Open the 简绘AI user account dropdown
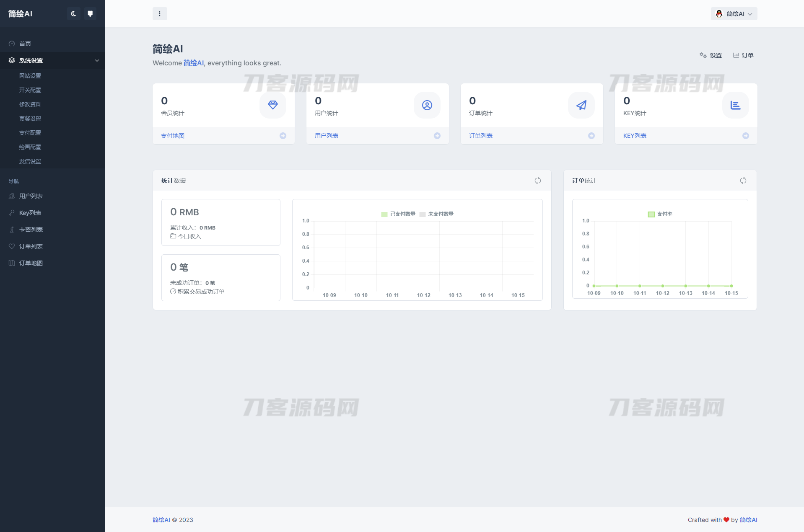The height and width of the screenshot is (532, 804). click(734, 14)
